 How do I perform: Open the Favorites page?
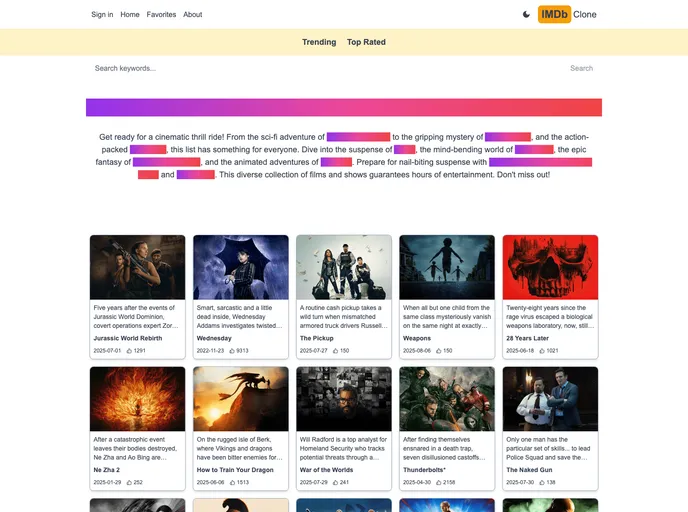[161, 14]
